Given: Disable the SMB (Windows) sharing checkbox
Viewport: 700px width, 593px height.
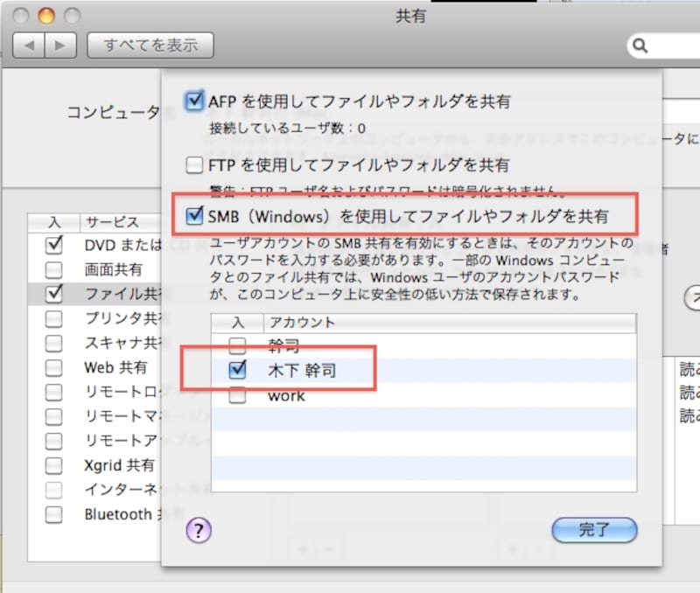Looking at the screenshot, I should [193, 214].
